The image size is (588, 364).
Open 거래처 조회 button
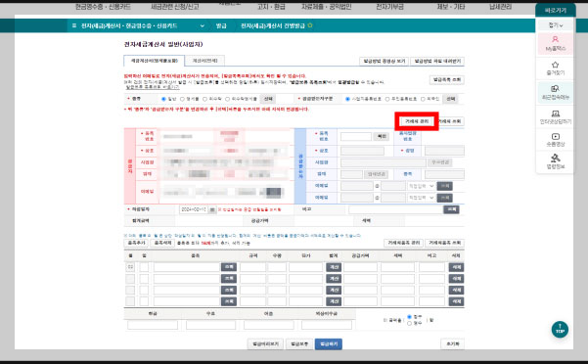click(450, 121)
